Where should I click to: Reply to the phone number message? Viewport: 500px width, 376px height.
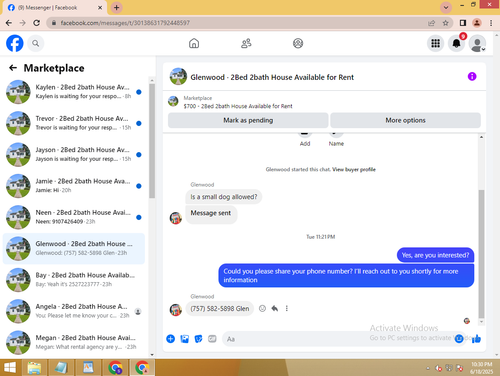click(x=275, y=309)
